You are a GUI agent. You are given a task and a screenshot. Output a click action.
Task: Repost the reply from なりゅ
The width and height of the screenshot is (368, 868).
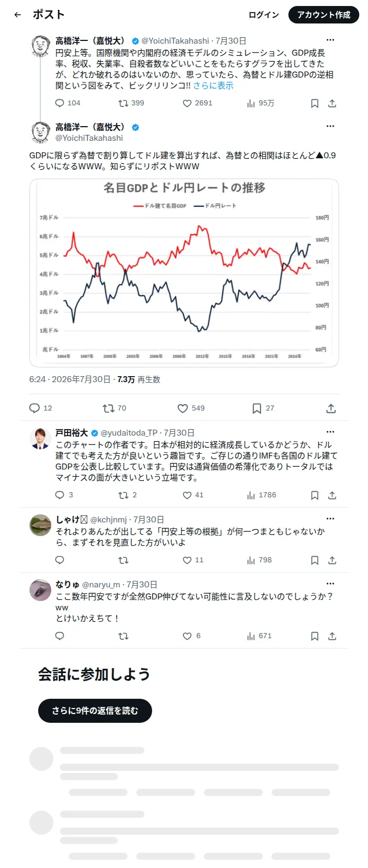123,636
